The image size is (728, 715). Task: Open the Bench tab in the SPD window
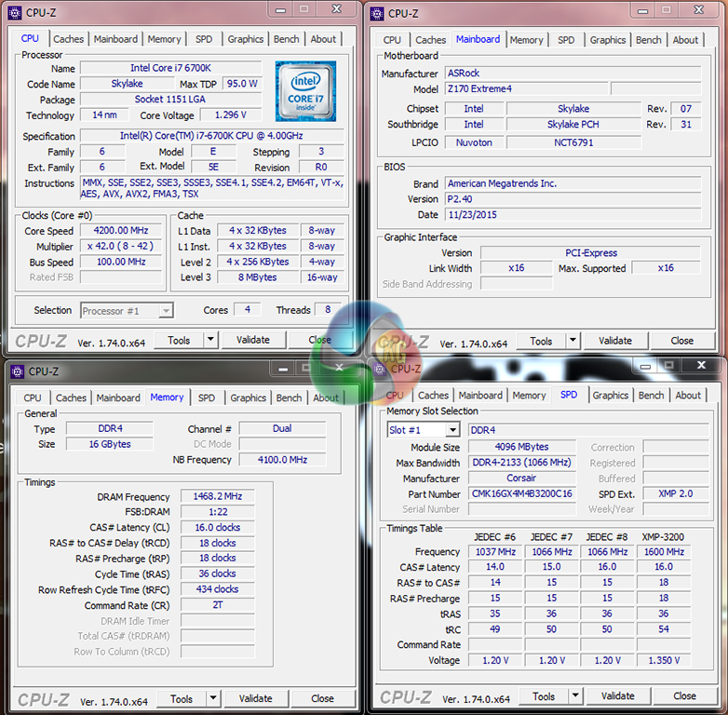[x=651, y=396]
